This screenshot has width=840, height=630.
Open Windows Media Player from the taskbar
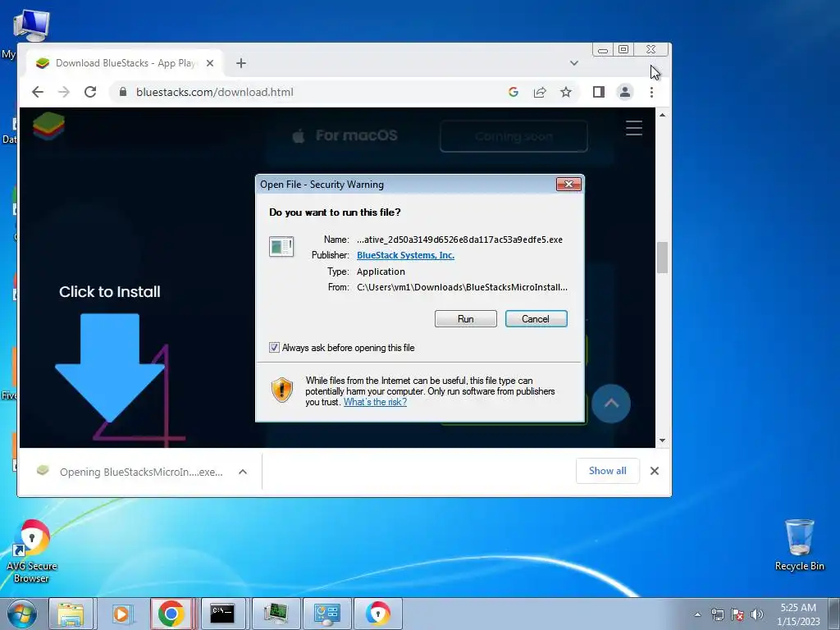pyautogui.click(x=121, y=614)
